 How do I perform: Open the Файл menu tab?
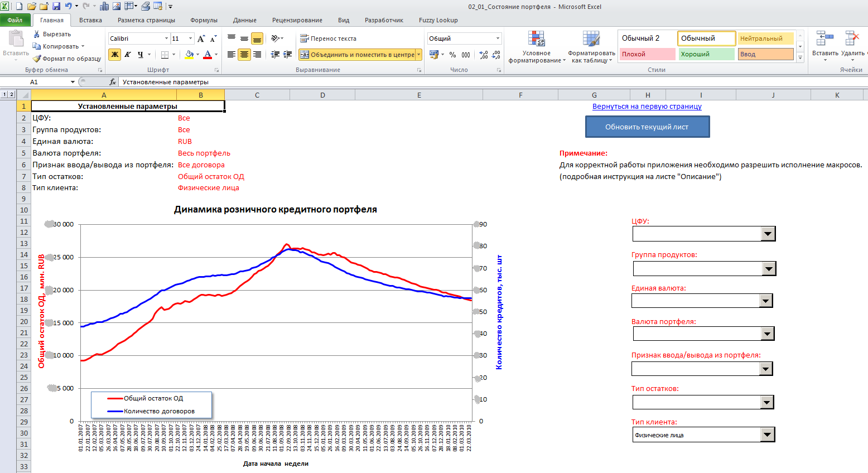click(15, 20)
